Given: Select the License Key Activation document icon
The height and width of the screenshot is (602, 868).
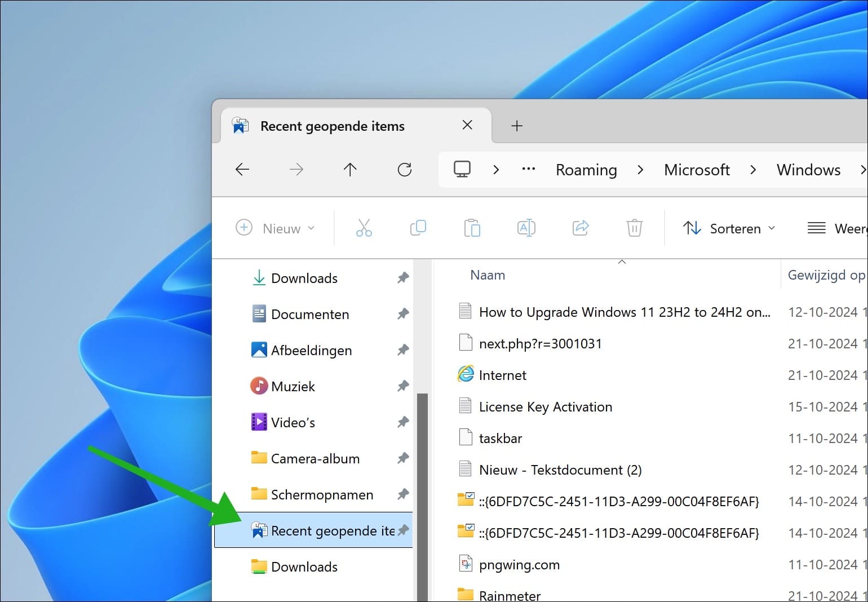Looking at the screenshot, I should (x=466, y=406).
